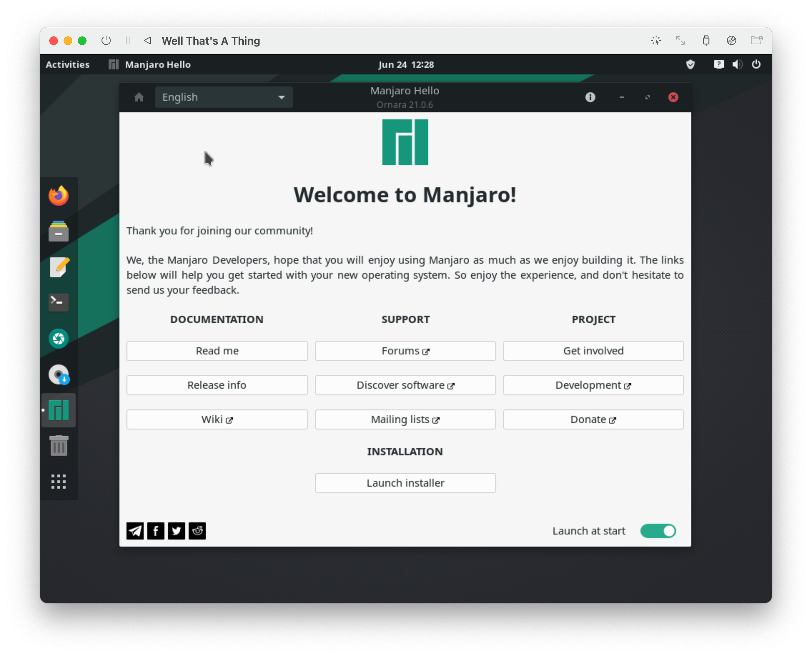
Task: Click the VM power icon in title bar
Action: (106, 40)
